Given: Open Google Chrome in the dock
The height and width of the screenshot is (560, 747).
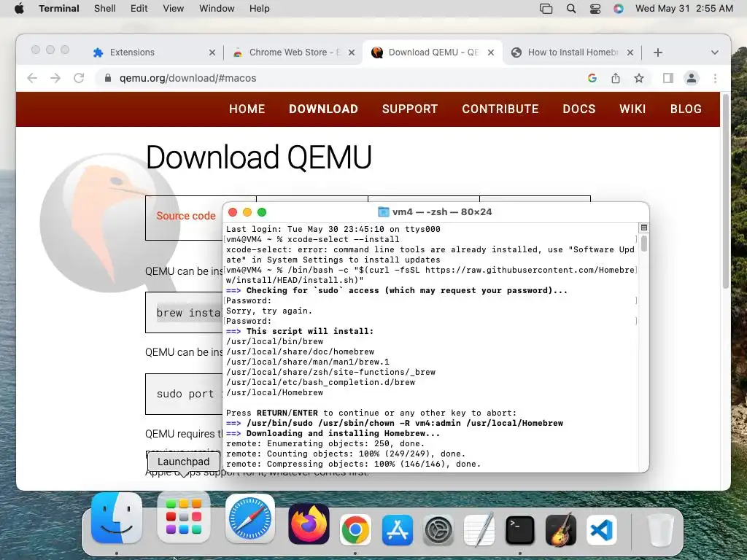Looking at the screenshot, I should coord(355,529).
